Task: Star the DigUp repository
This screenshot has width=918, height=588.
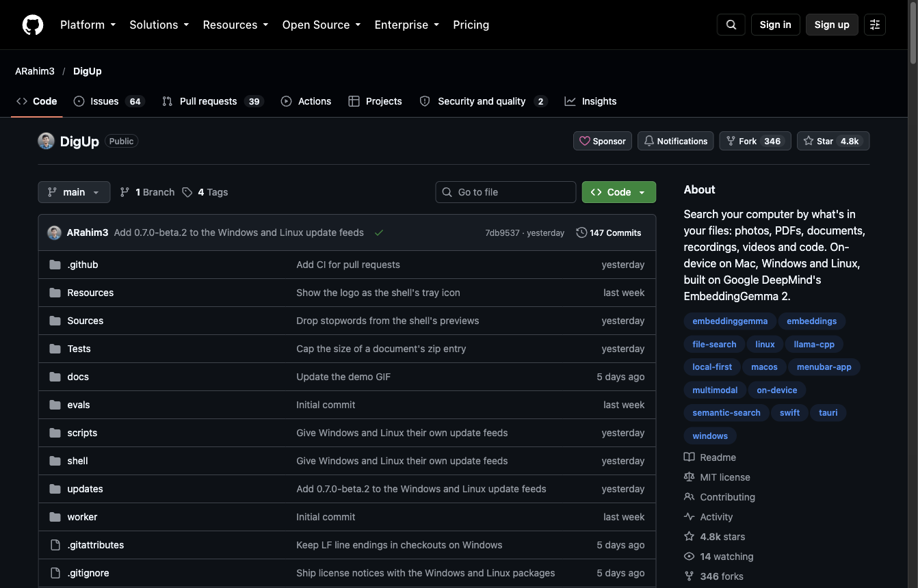Action: tap(833, 141)
